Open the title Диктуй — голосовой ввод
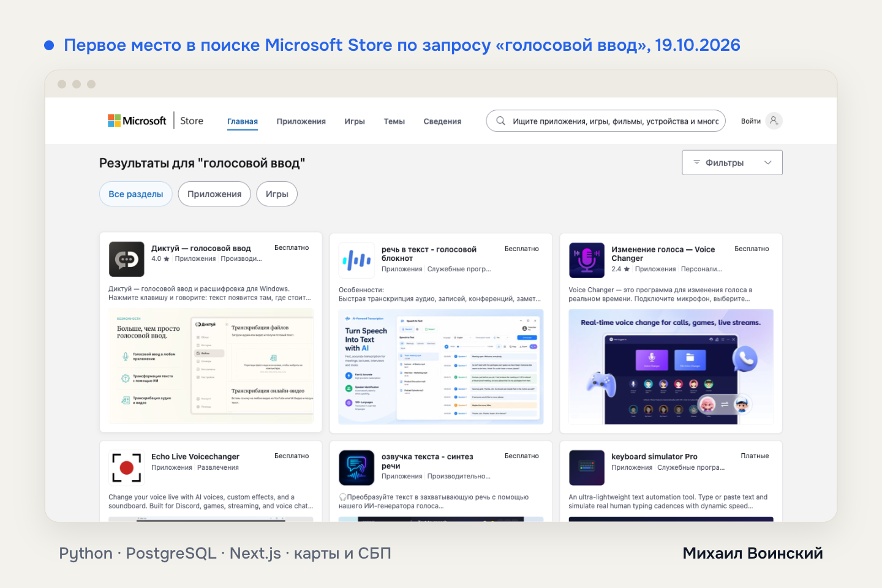This screenshot has height=588, width=882. (x=201, y=248)
